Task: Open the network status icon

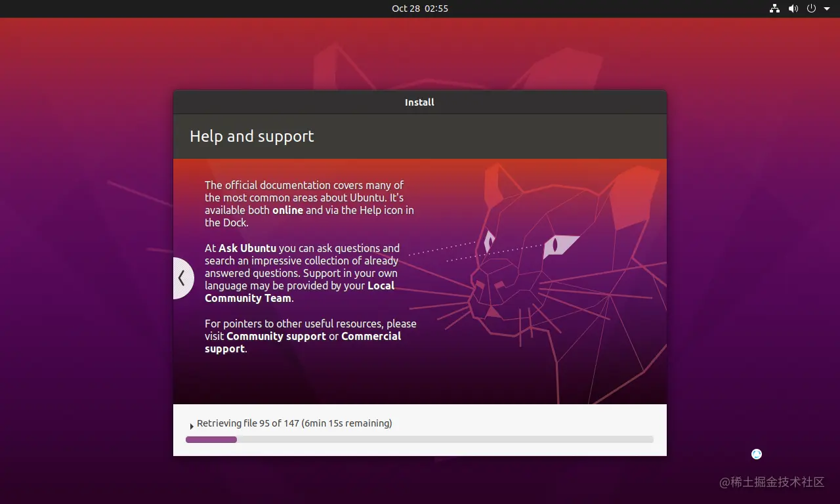Action: point(774,9)
